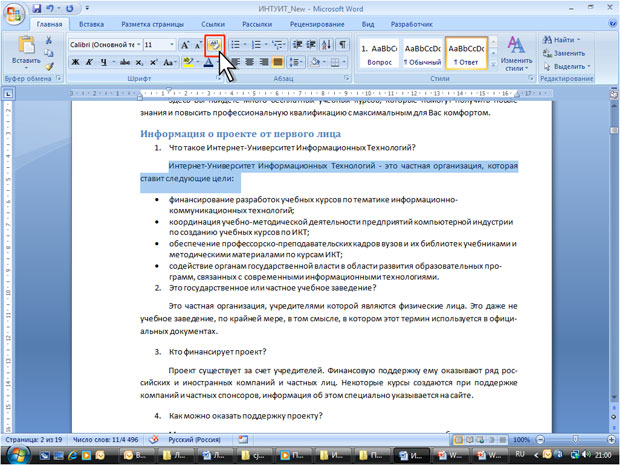Toggle bold formatting (Ж)
620x465 pixels.
pos(75,63)
